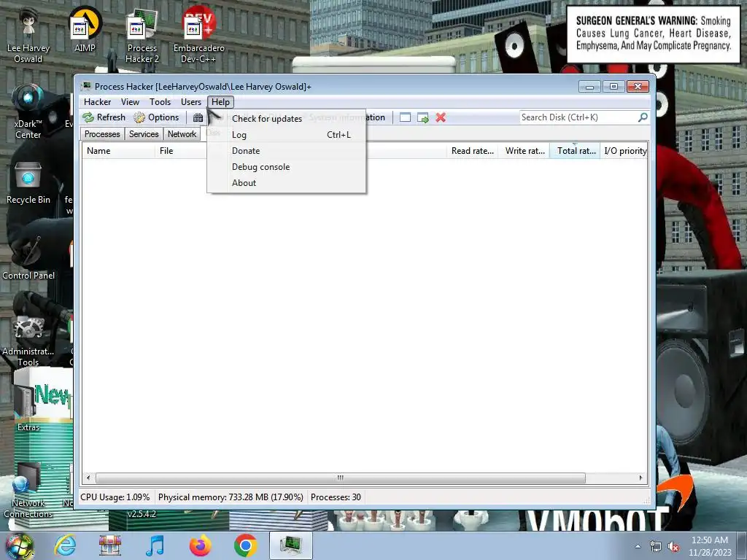Image resolution: width=747 pixels, height=560 pixels.
Task: Open the Hacker menu
Action: pos(97,102)
